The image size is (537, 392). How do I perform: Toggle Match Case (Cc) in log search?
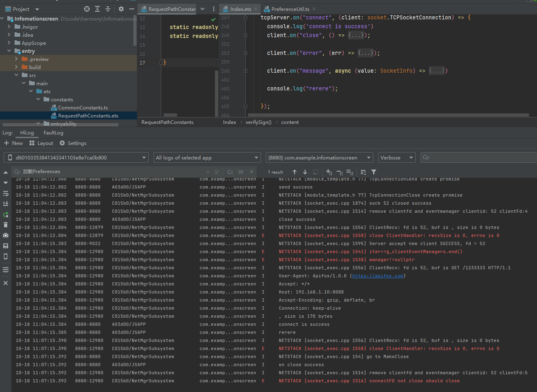click(230, 172)
